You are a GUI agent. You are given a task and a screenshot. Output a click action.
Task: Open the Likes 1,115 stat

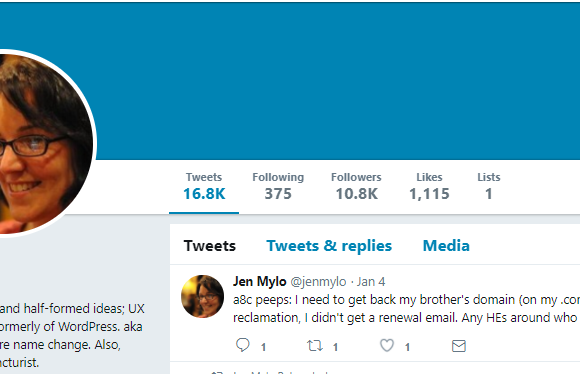429,187
